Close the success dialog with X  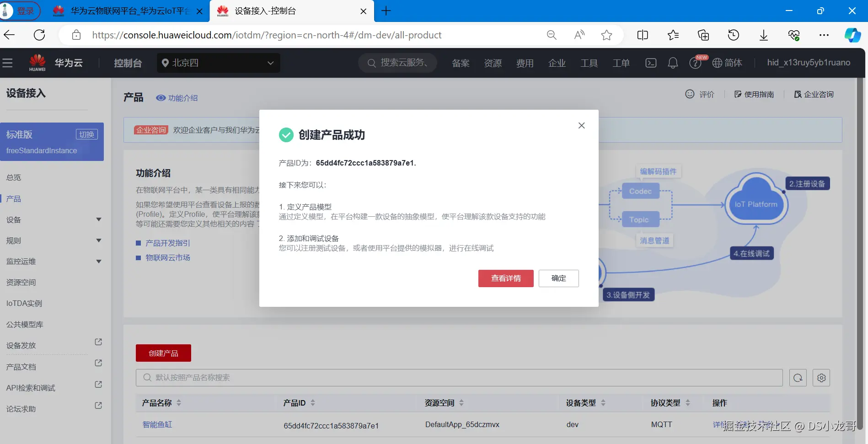[x=582, y=125]
